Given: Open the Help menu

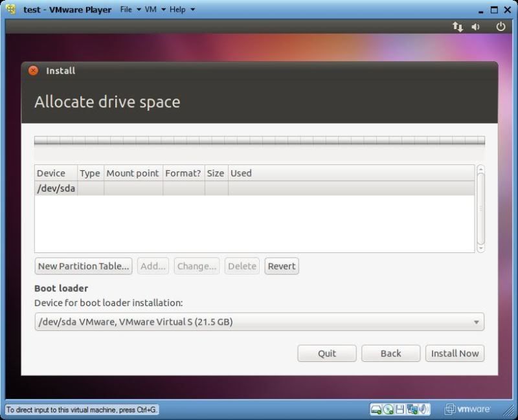Looking at the screenshot, I should 182,10.
